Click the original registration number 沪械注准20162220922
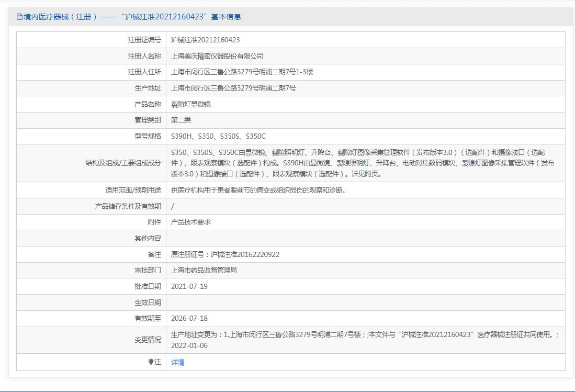Image resolution: width=575 pixels, height=392 pixels. pos(245,254)
